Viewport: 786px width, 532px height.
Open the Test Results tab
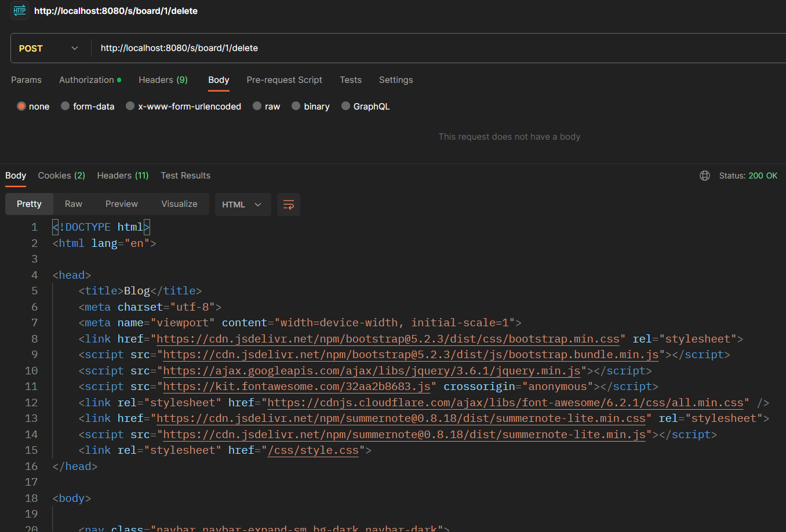coord(185,176)
